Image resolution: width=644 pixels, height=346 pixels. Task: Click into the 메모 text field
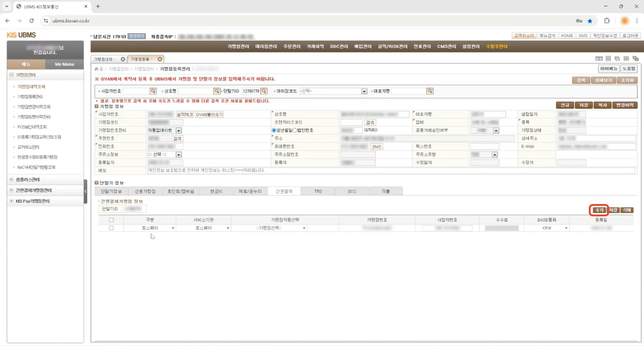(x=390, y=170)
